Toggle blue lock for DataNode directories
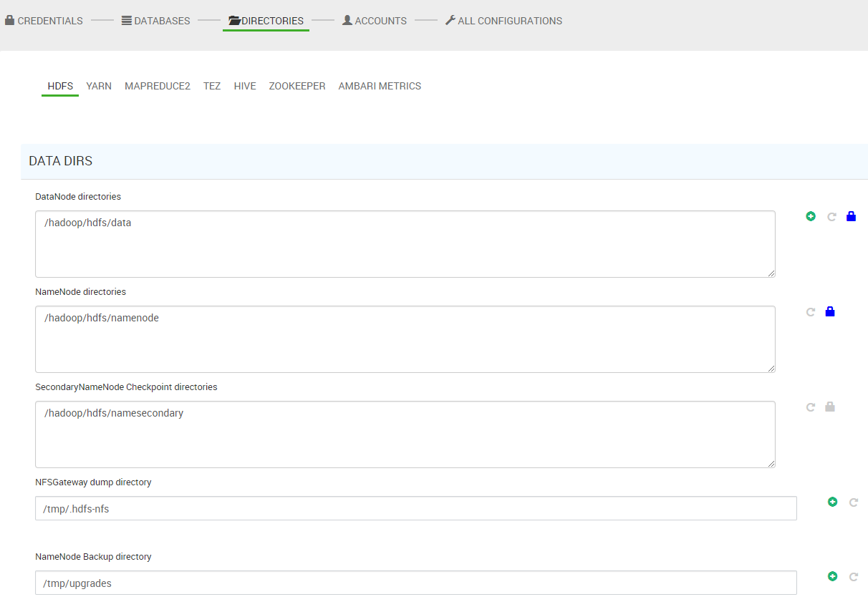 click(x=851, y=216)
